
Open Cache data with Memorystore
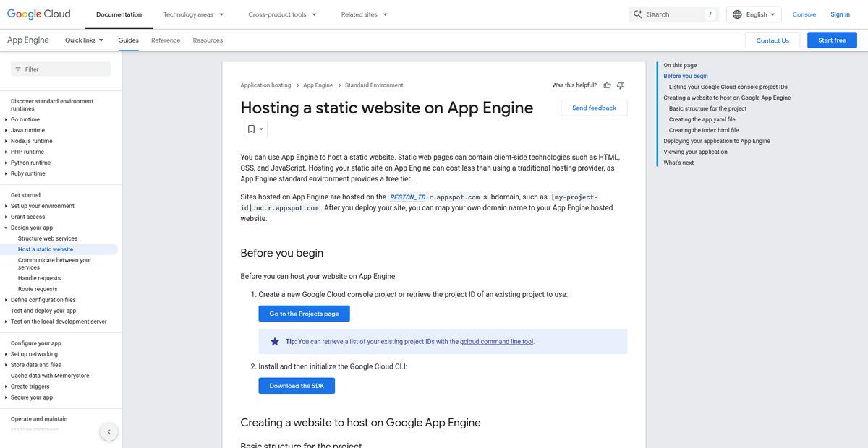click(51, 376)
